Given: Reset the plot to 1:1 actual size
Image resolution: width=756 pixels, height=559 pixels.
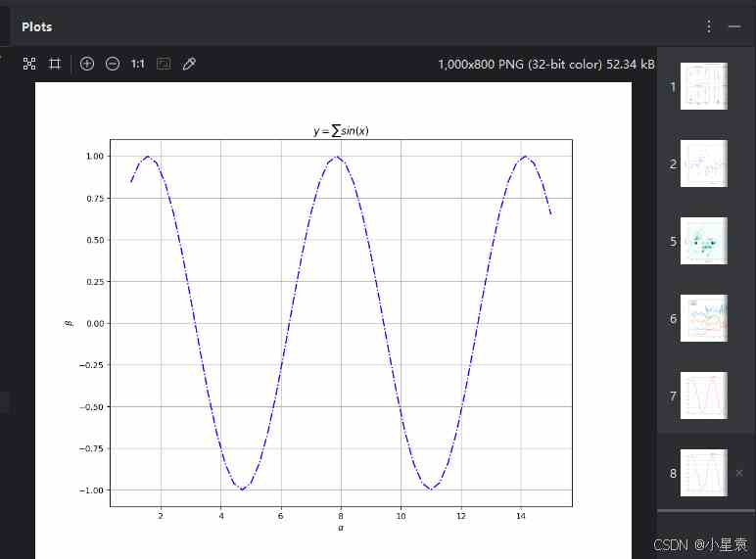Looking at the screenshot, I should (138, 64).
